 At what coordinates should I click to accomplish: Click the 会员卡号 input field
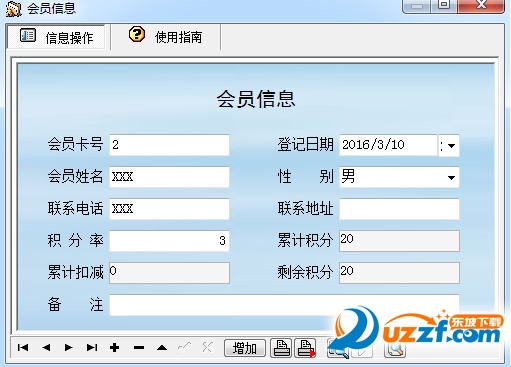(169, 145)
